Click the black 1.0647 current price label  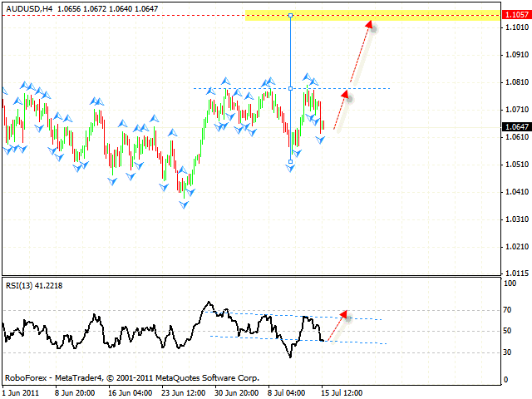point(514,127)
